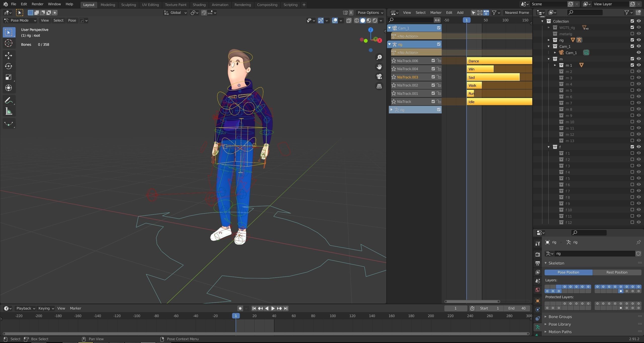644x343 pixels.
Task: Click the Rest Position button
Action: (x=617, y=272)
